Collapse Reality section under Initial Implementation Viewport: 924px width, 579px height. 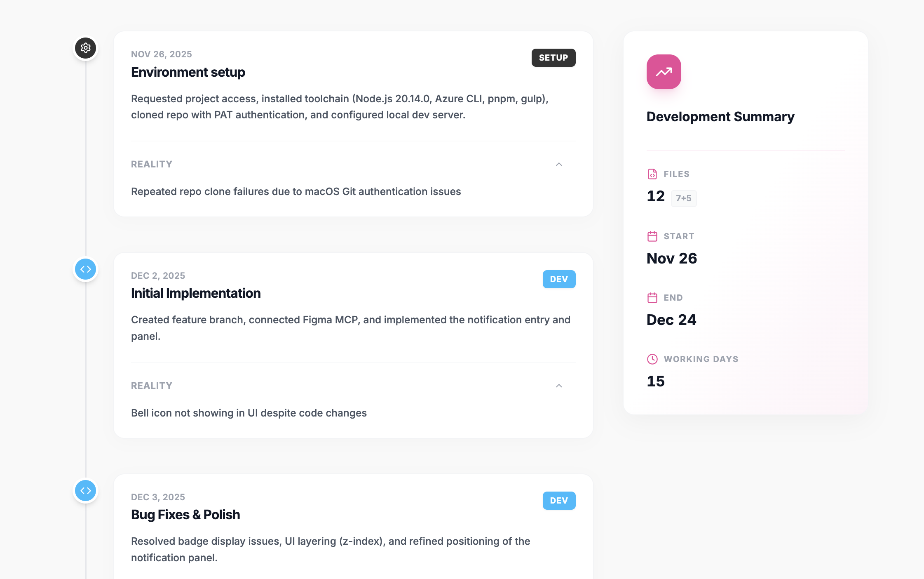(559, 386)
